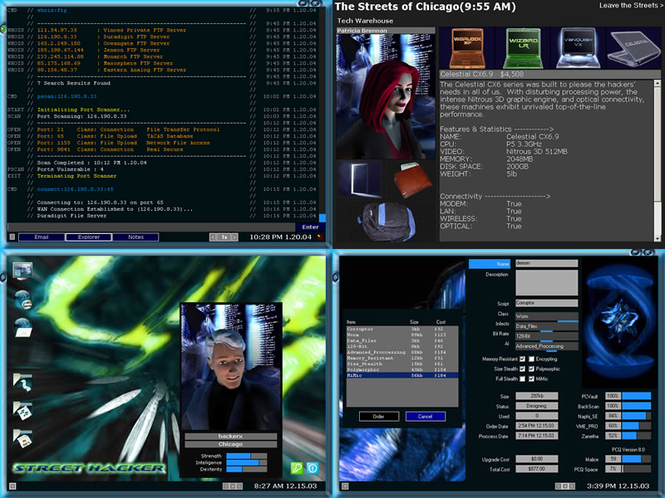The width and height of the screenshot is (665, 498).
Task: Click the Cancel button in item list
Action: pos(425,416)
